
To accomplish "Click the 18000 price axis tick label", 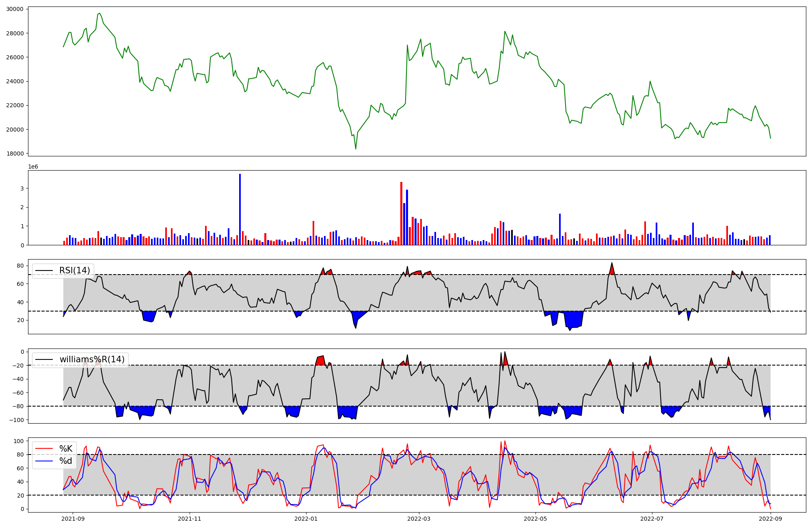I will click(x=15, y=154).
